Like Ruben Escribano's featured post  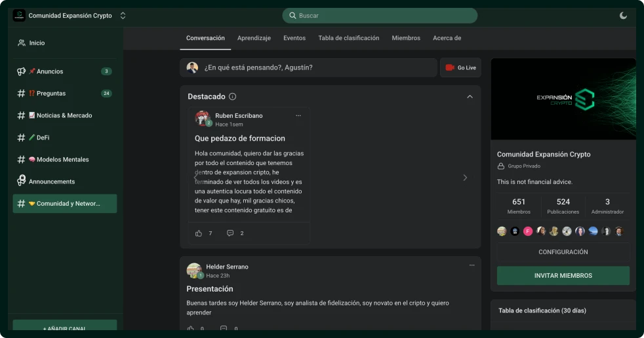199,233
